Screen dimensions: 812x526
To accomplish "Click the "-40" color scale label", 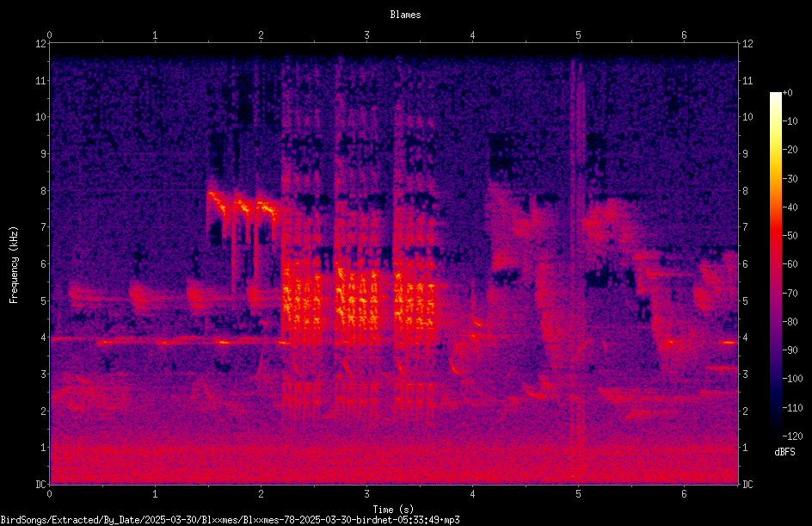I will pos(790,207).
